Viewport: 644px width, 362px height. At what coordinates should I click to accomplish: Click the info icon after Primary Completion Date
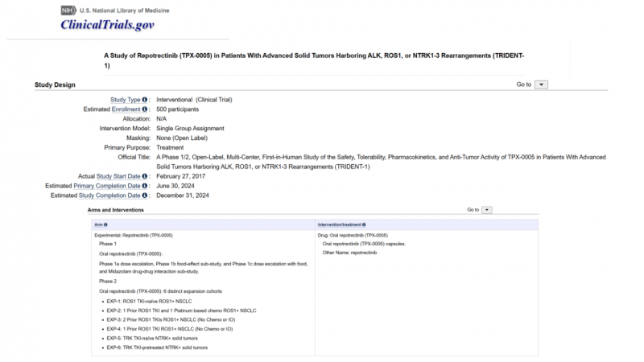coord(145,186)
